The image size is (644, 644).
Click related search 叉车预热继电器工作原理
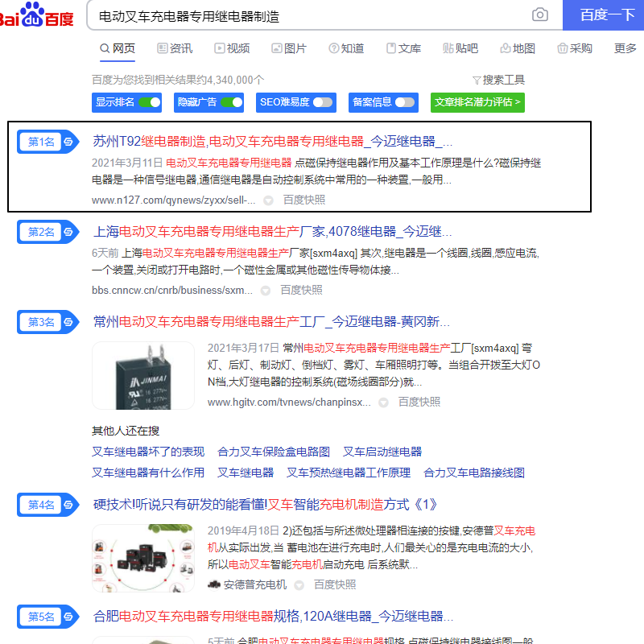(x=349, y=473)
